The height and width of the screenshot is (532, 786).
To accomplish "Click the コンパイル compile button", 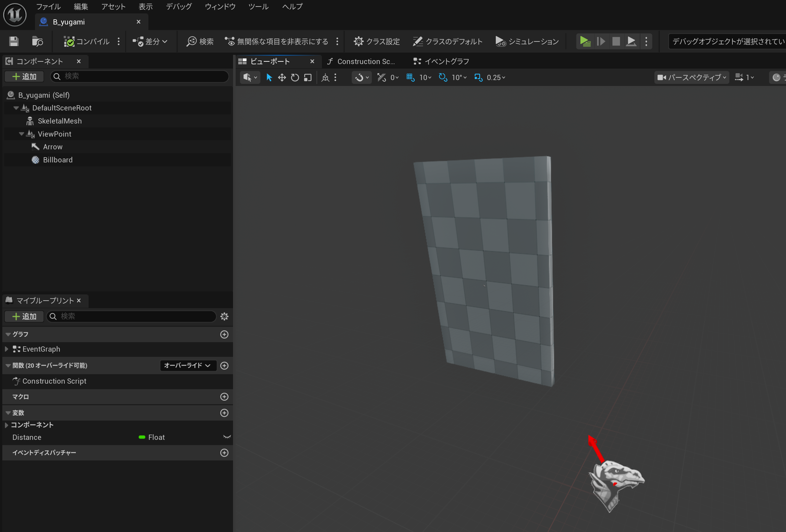I will tap(87, 41).
